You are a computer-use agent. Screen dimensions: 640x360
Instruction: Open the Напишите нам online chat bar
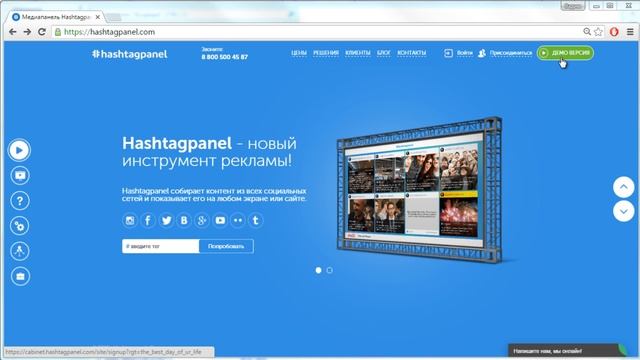coord(568,351)
